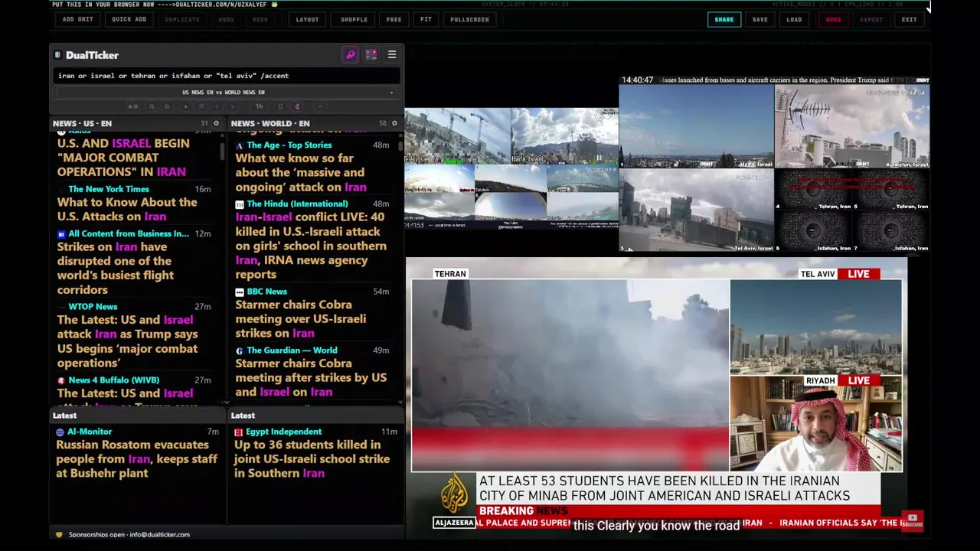This screenshot has height=551, width=980.
Task: Click the QUICK ADD button
Action: pyautogui.click(x=129, y=19)
